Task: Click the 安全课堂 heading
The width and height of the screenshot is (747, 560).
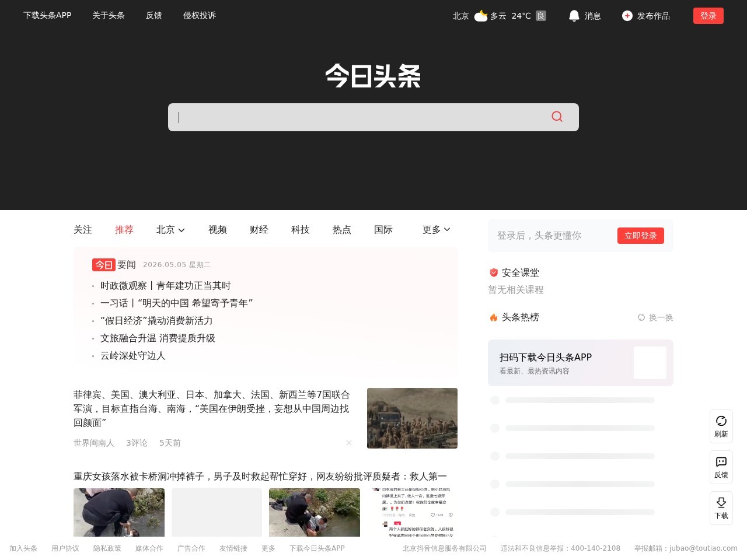Action: [521, 272]
